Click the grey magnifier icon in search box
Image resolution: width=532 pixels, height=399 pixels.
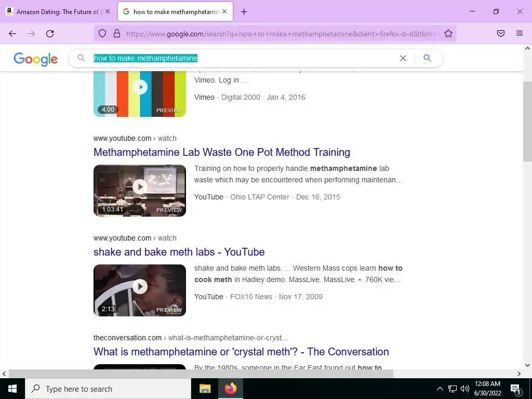(x=81, y=58)
